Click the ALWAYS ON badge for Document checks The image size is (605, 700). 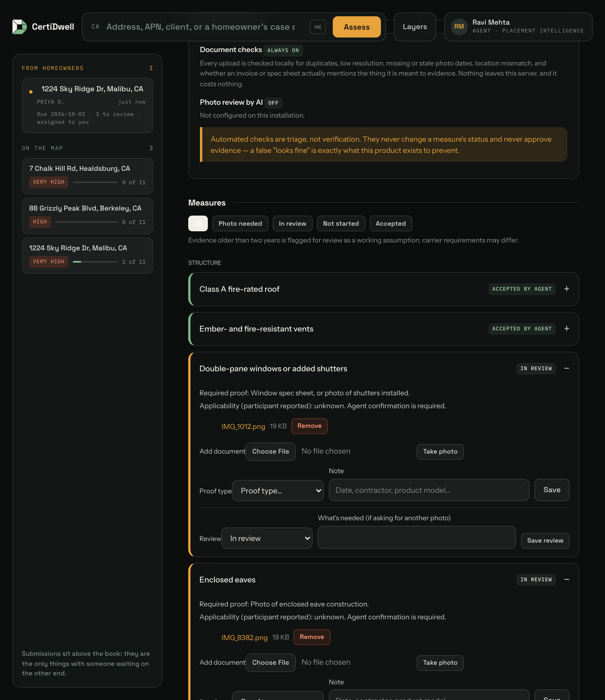pos(283,50)
